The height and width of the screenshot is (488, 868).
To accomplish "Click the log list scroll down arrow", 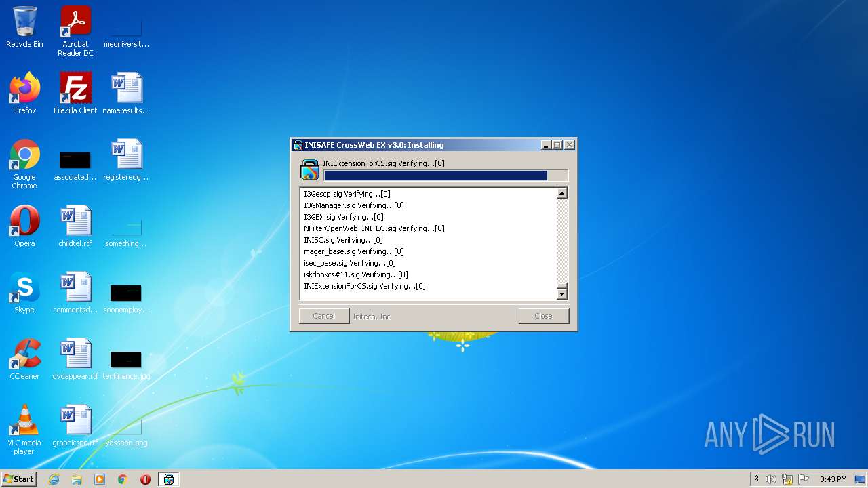I will (x=561, y=294).
